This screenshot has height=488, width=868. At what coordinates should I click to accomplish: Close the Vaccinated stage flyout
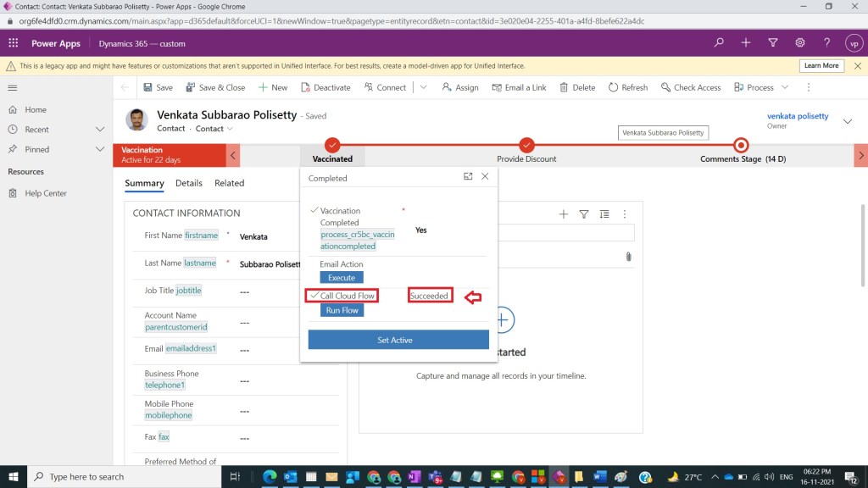point(485,177)
